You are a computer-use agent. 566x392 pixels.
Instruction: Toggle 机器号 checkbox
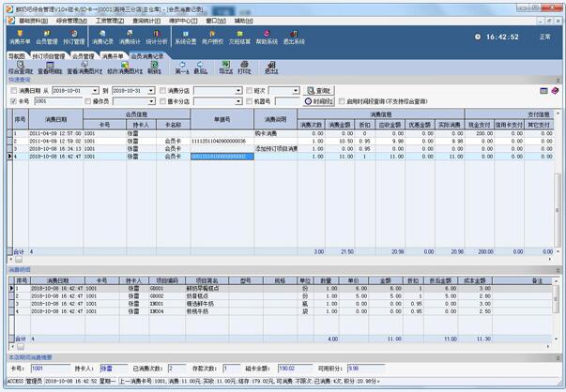coord(249,101)
